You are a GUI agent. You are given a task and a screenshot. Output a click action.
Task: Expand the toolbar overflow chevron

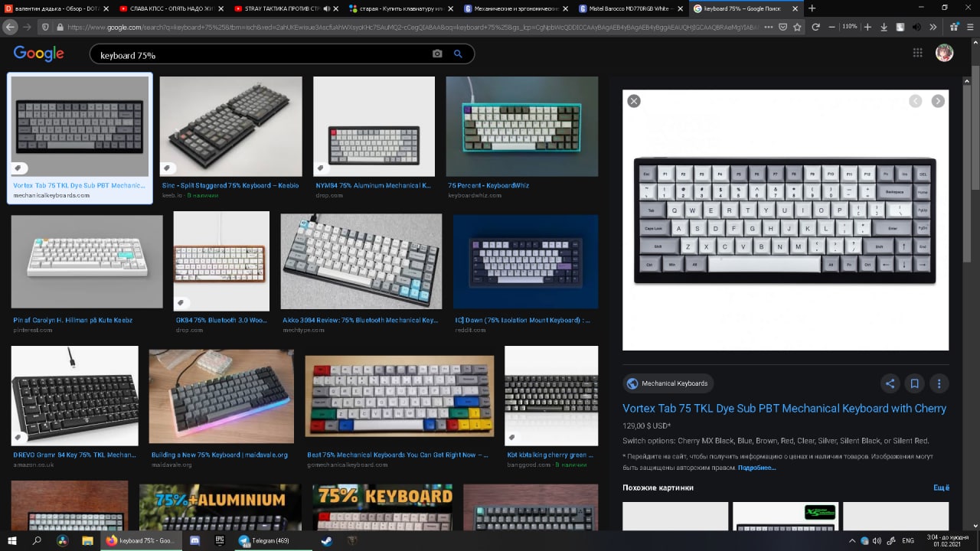point(933,27)
